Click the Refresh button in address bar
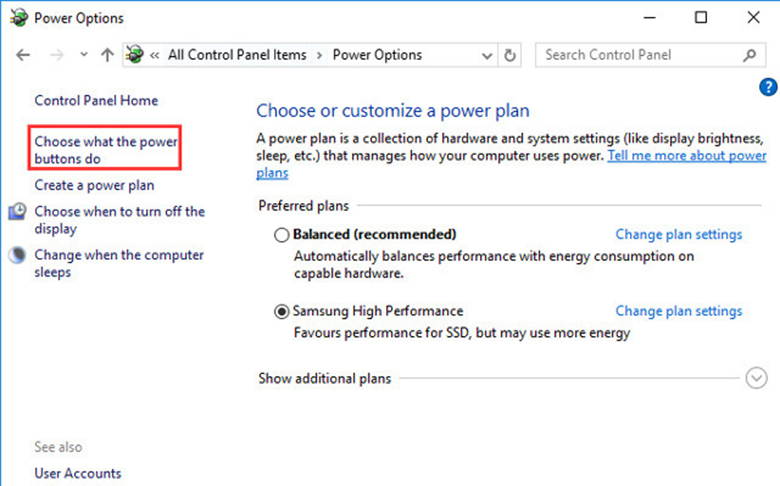Image resolution: width=780 pixels, height=486 pixels. tap(511, 56)
